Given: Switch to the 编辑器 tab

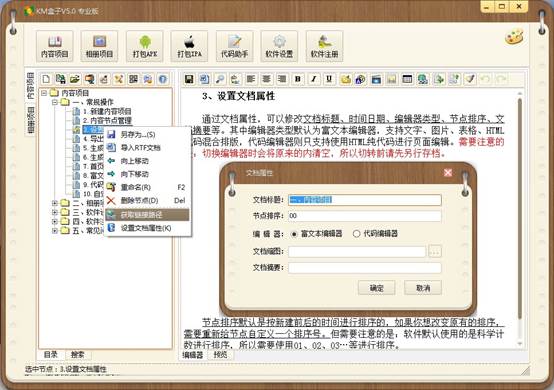Looking at the screenshot, I should click(x=193, y=355).
